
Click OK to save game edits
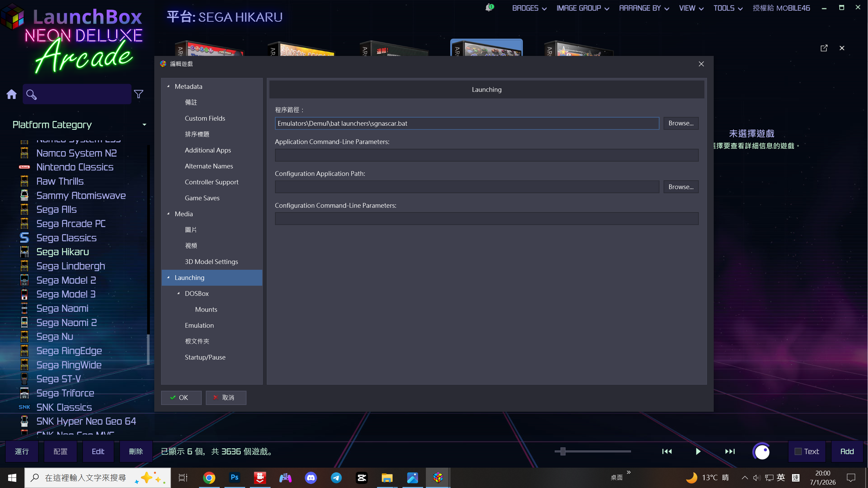(x=181, y=398)
